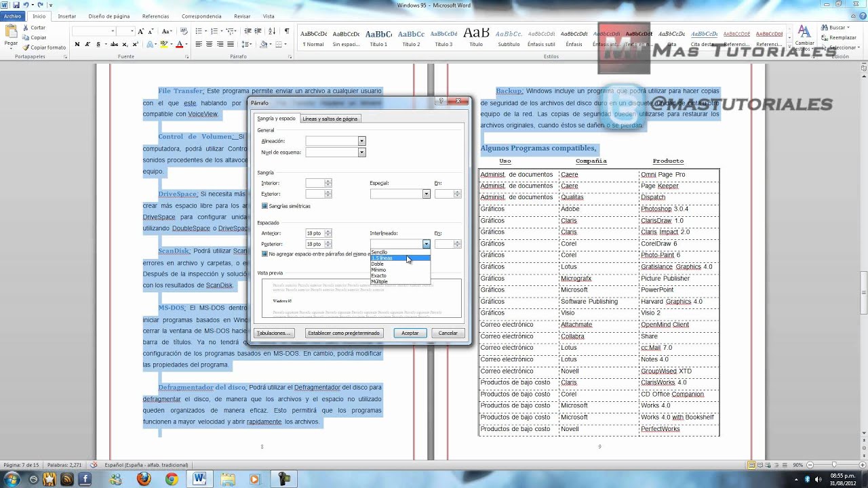The image size is (868, 488).
Task: Click the clear formatting icon
Action: coord(183,31)
